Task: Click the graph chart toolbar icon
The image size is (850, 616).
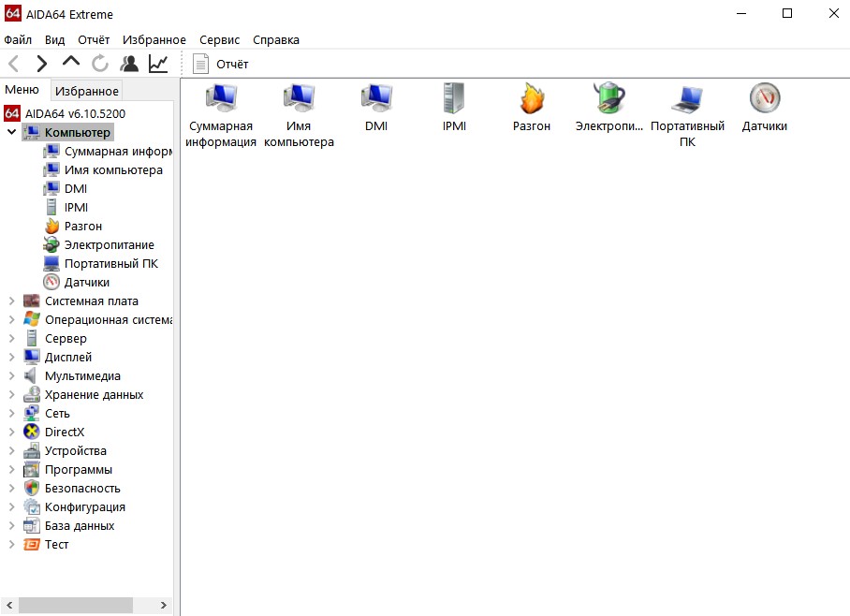Action: tap(158, 64)
